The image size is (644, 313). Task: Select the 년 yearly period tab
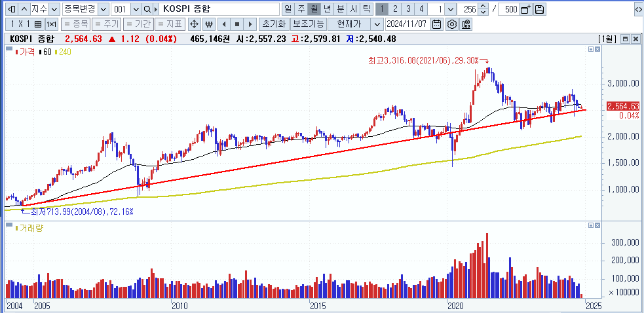coord(327,9)
